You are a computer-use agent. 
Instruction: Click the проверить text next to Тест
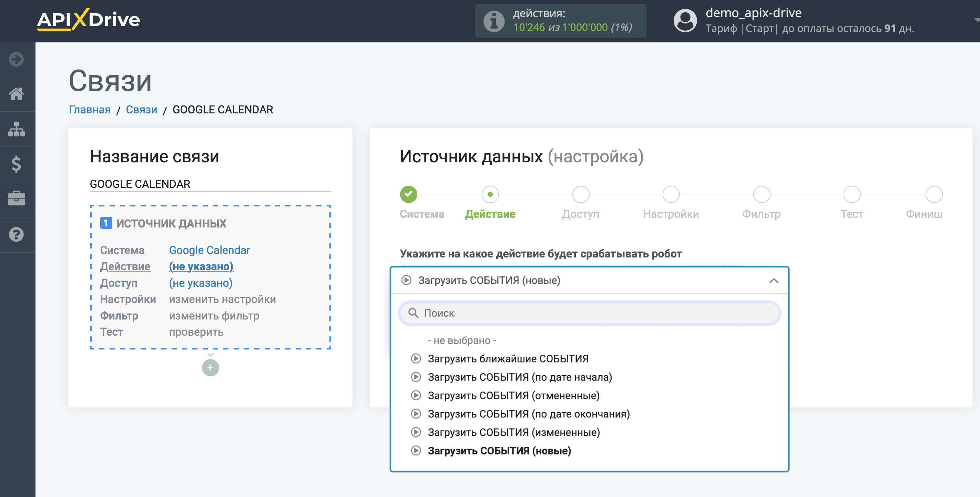[196, 332]
